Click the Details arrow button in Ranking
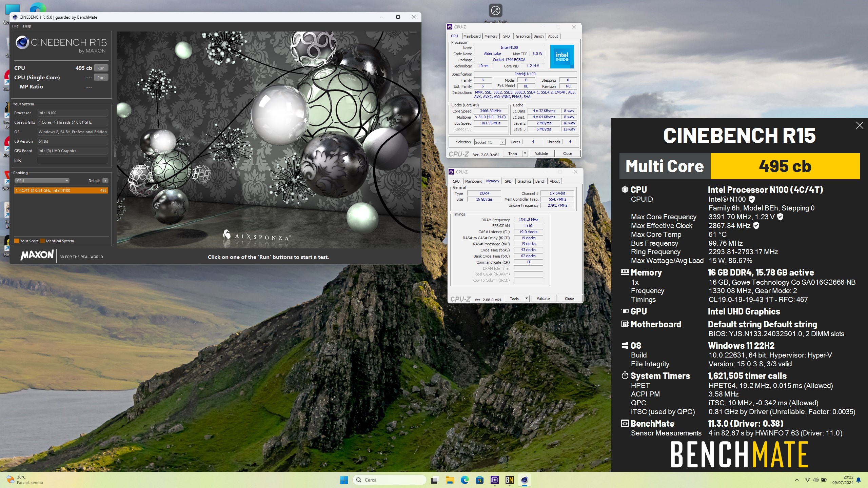 pos(105,181)
